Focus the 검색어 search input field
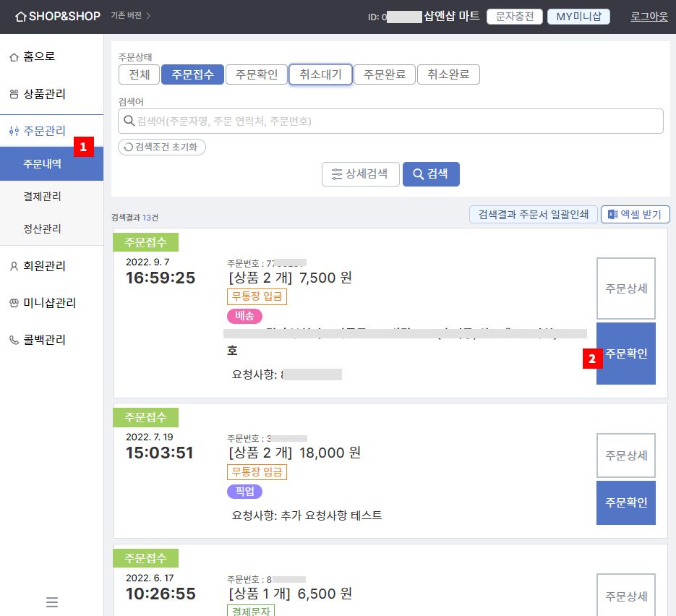This screenshot has width=676, height=616. tap(390, 121)
